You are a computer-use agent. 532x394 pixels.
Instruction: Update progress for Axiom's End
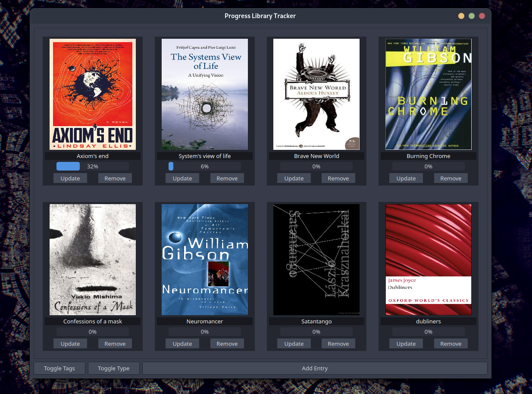click(x=70, y=178)
